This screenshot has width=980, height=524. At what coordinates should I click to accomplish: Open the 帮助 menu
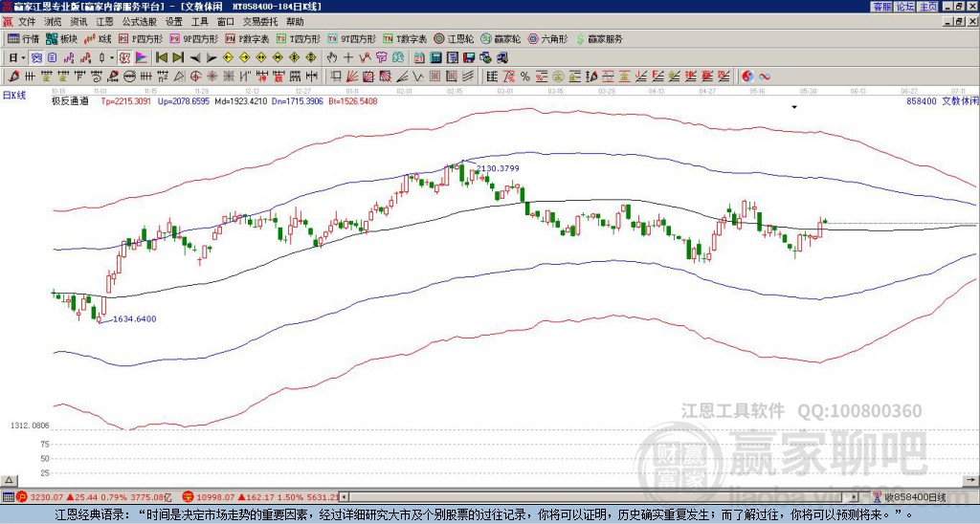pos(295,22)
